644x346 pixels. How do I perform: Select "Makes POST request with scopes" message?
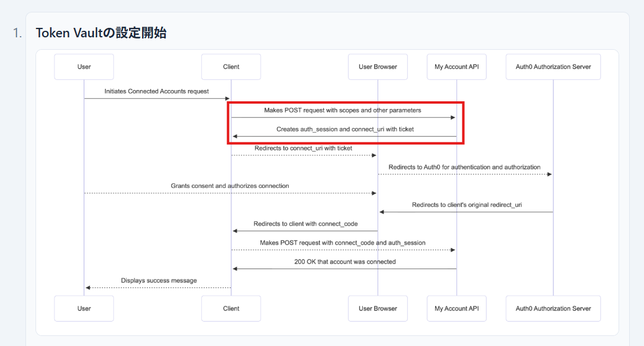pyautogui.click(x=343, y=110)
